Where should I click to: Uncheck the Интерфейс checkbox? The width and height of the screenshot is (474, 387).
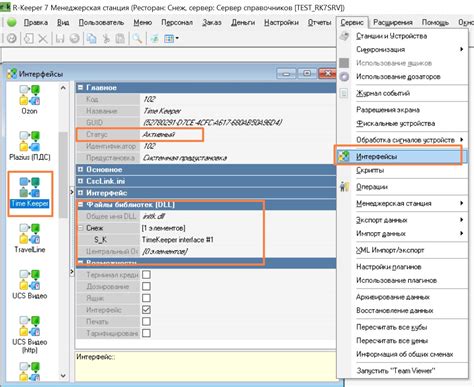click(x=146, y=310)
